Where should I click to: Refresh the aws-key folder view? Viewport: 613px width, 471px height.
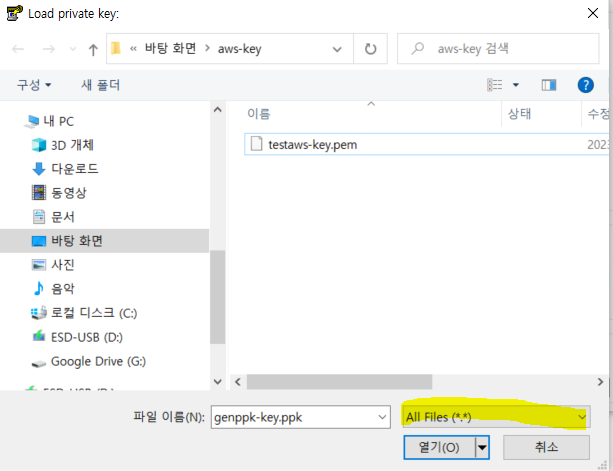tap(371, 49)
